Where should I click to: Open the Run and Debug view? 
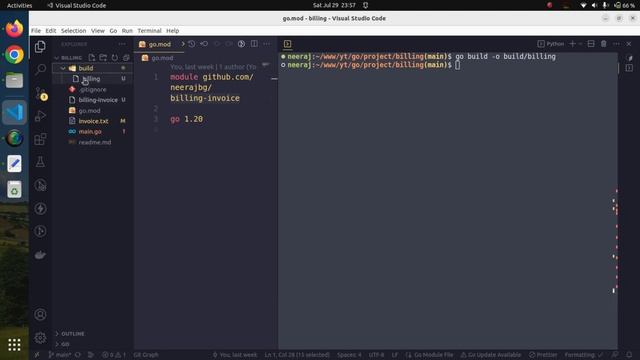coord(40,116)
